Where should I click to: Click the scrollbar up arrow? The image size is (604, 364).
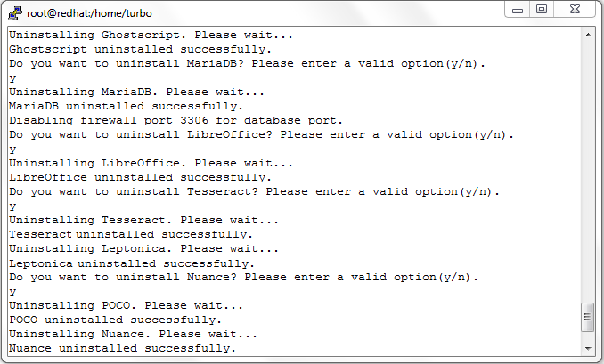(x=588, y=35)
